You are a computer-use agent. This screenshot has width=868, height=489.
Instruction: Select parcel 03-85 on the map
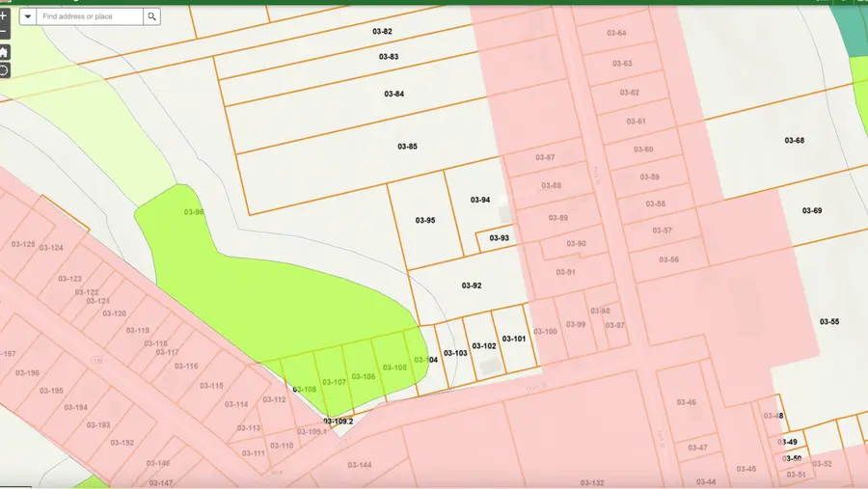point(407,147)
